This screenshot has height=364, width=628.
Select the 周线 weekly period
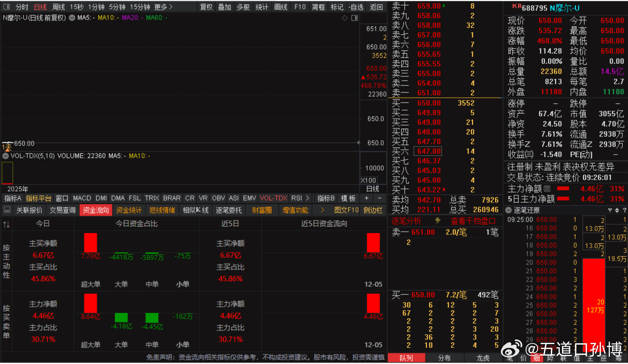pyautogui.click(x=58, y=7)
